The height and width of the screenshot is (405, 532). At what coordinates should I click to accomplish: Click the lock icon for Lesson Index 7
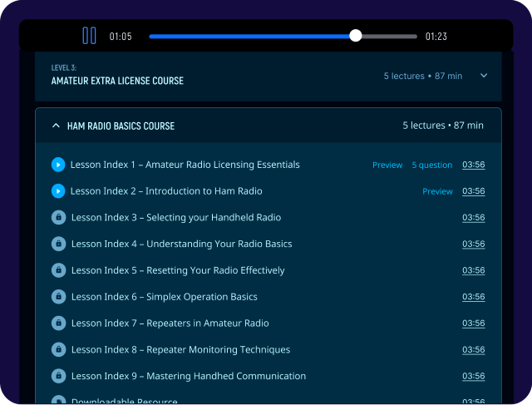(58, 324)
